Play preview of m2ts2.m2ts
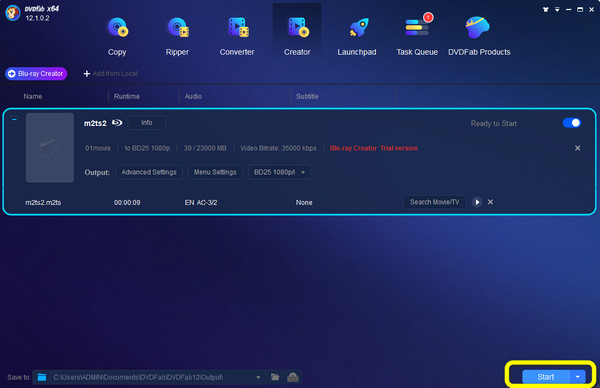The image size is (600, 388). click(477, 202)
